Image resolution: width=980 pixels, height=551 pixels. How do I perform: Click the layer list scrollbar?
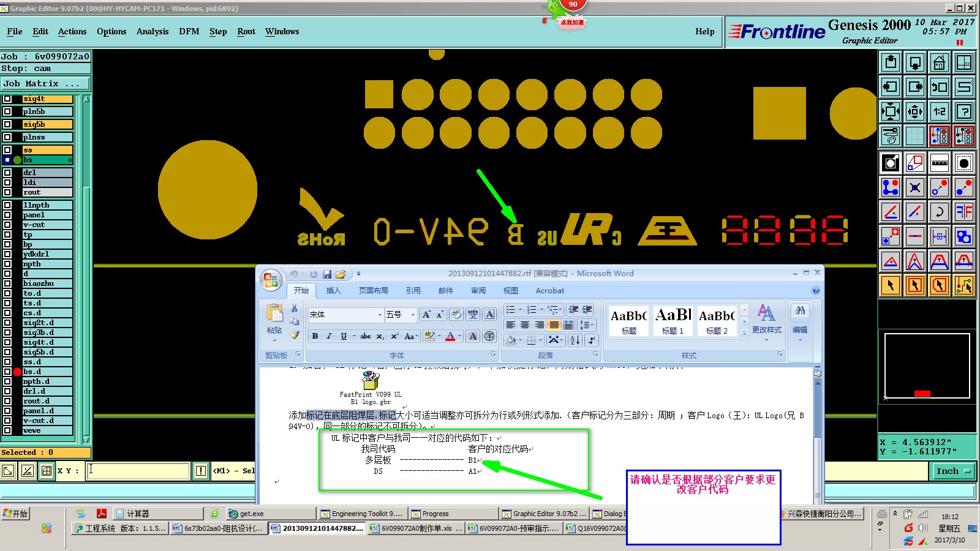(86, 268)
